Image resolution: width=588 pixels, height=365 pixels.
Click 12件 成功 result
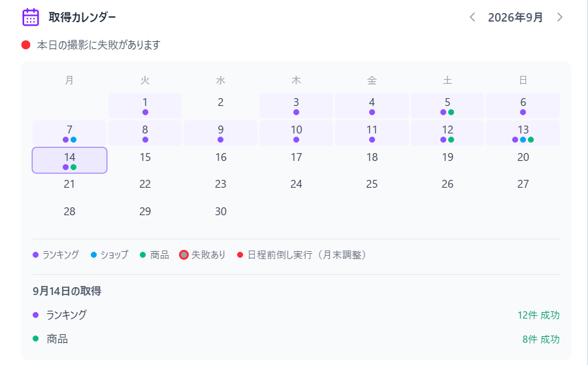[538, 315]
